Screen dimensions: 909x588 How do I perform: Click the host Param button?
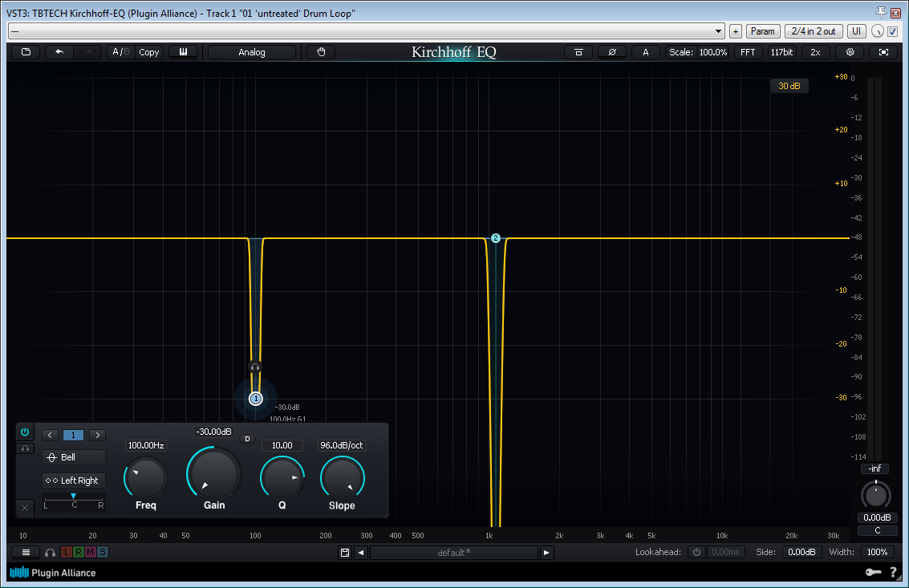click(x=762, y=31)
